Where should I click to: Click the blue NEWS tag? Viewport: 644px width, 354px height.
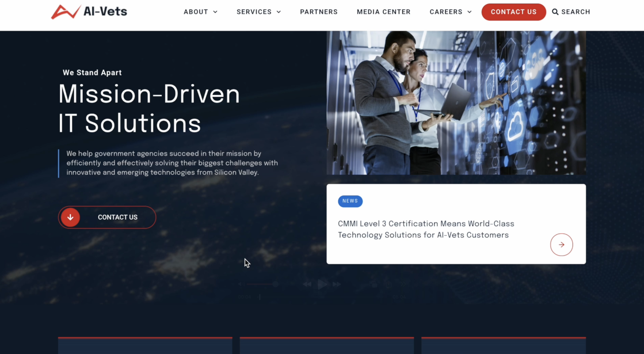pyautogui.click(x=350, y=201)
